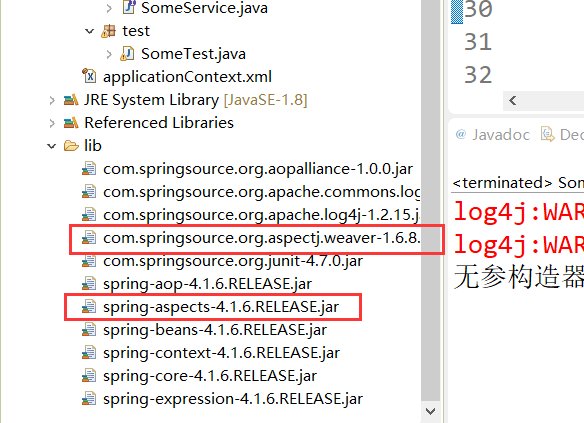Click the second log4j:WARN console line
This screenshot has height=423, width=584.
pos(519,245)
